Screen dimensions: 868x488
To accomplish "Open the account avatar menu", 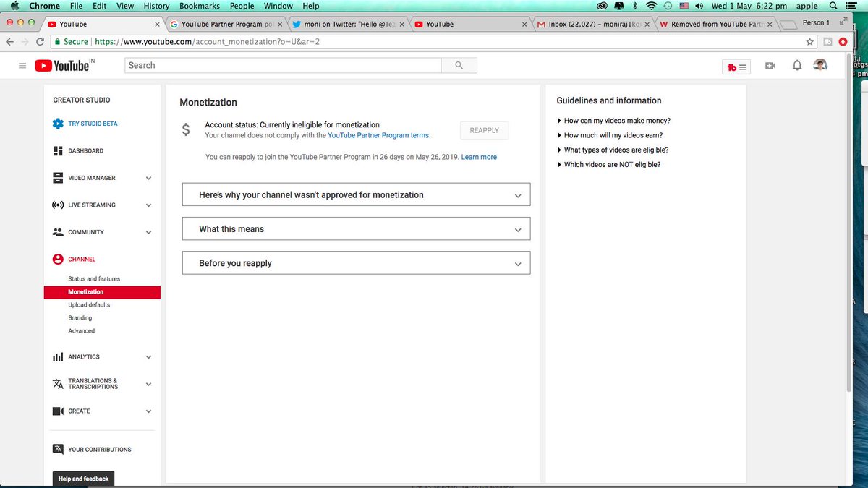I will pyautogui.click(x=820, y=66).
